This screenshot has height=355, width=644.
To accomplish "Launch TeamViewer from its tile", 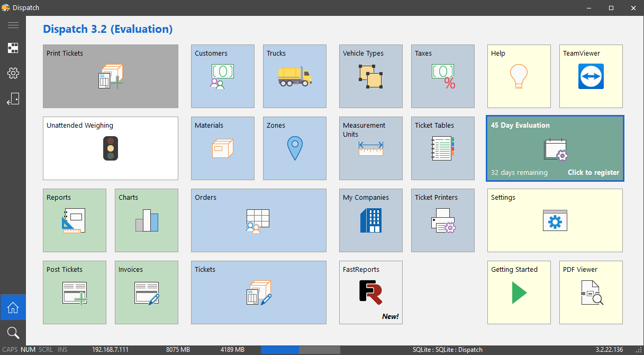I will click(591, 76).
